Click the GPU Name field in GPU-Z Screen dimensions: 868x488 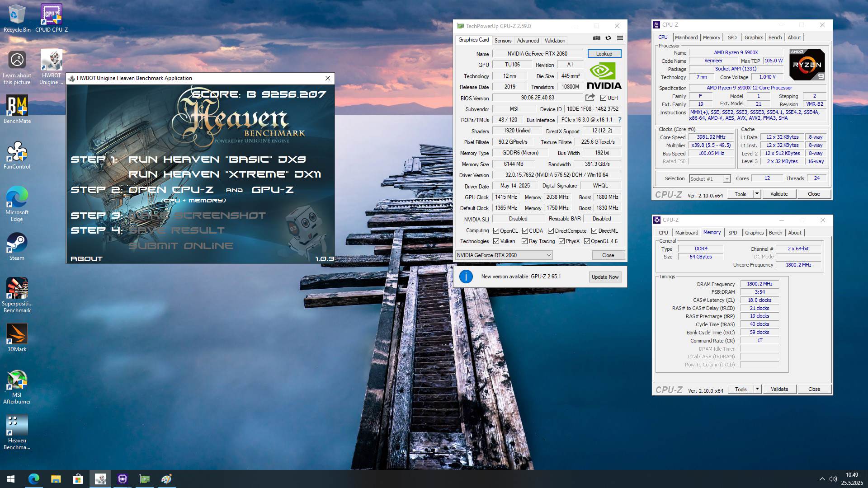(537, 54)
